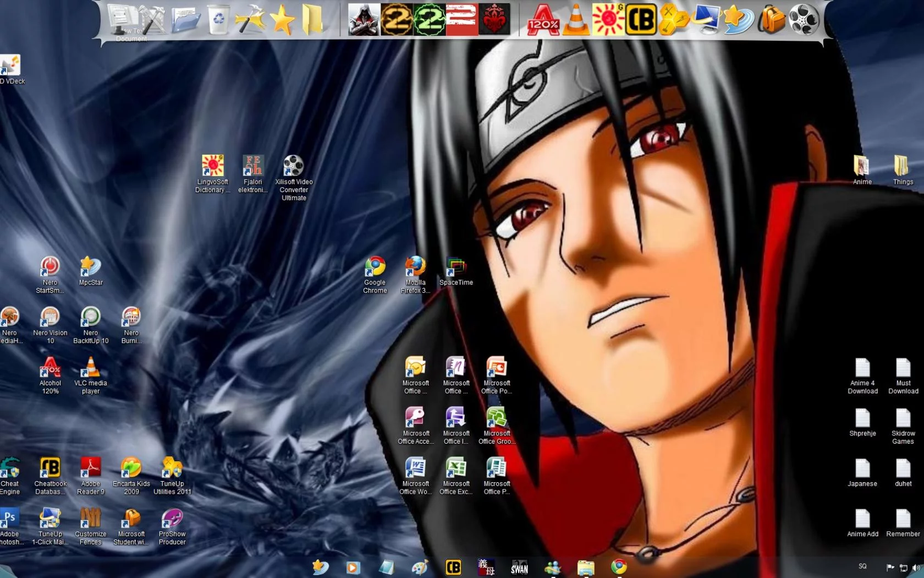Click the Recycle Bin icon in top dock

[x=218, y=20]
